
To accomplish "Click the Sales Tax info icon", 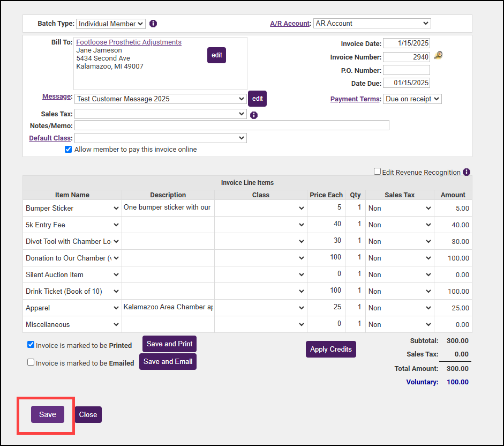I will [254, 115].
